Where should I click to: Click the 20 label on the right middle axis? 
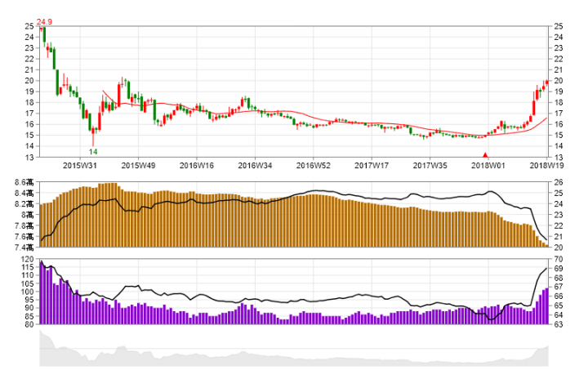(559, 247)
